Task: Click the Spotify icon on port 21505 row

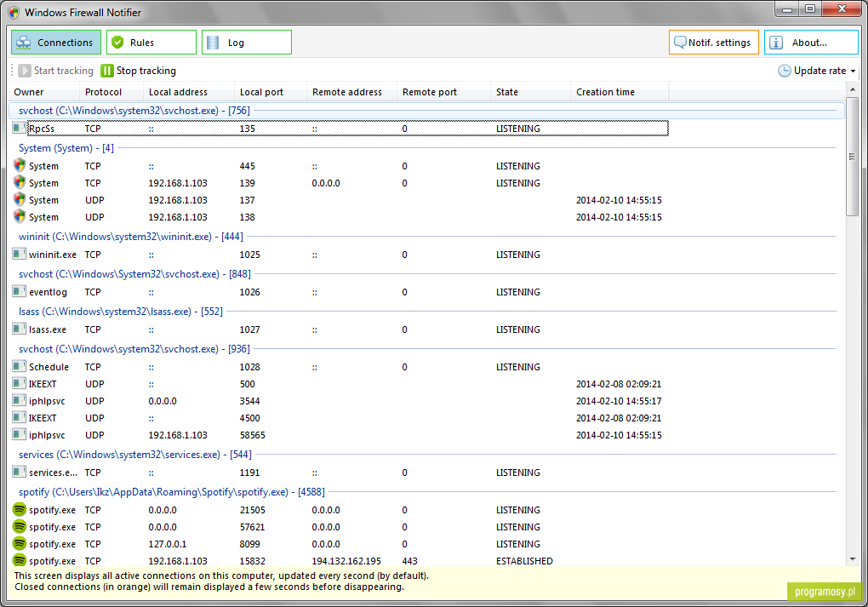Action: click(x=20, y=509)
